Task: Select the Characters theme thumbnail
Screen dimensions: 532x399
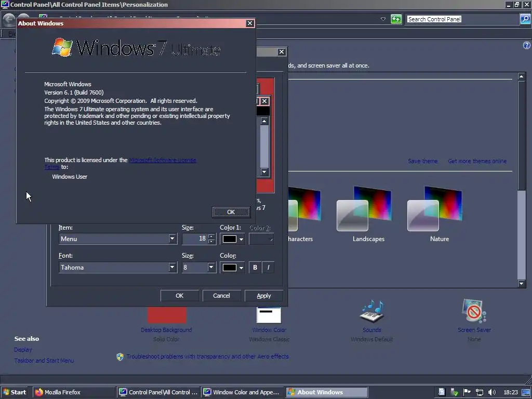Action: 304,209
